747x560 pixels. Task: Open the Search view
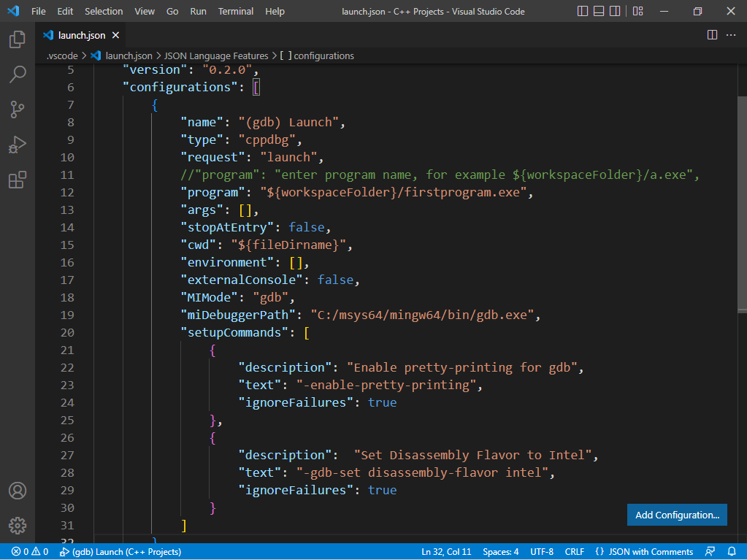17,74
